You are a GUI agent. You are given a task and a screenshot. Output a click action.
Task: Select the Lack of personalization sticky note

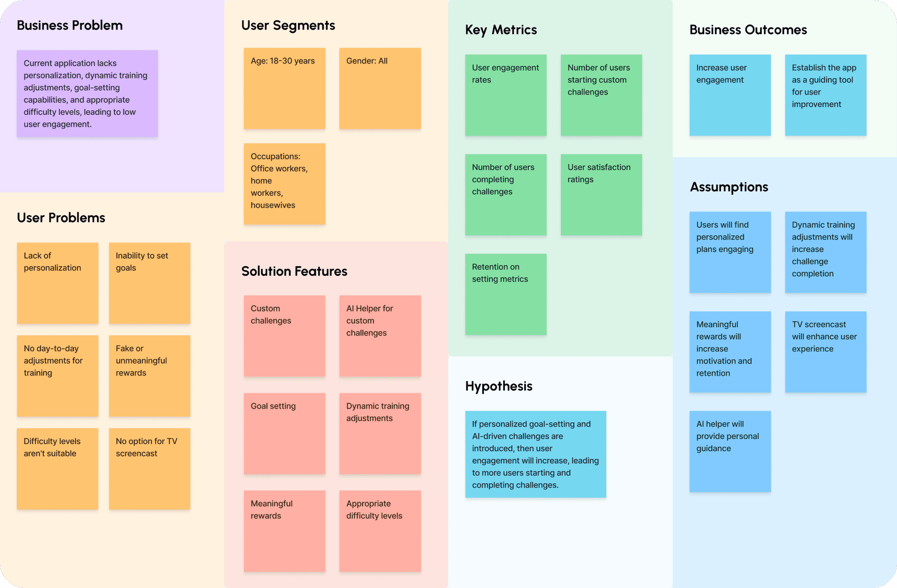click(61, 285)
